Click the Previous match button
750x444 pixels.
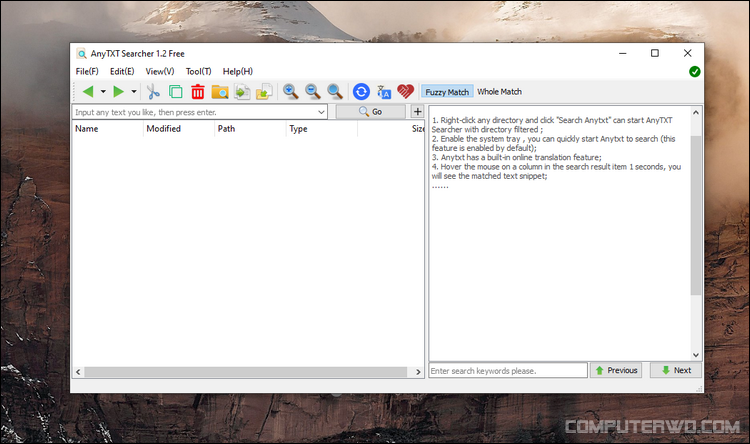617,370
